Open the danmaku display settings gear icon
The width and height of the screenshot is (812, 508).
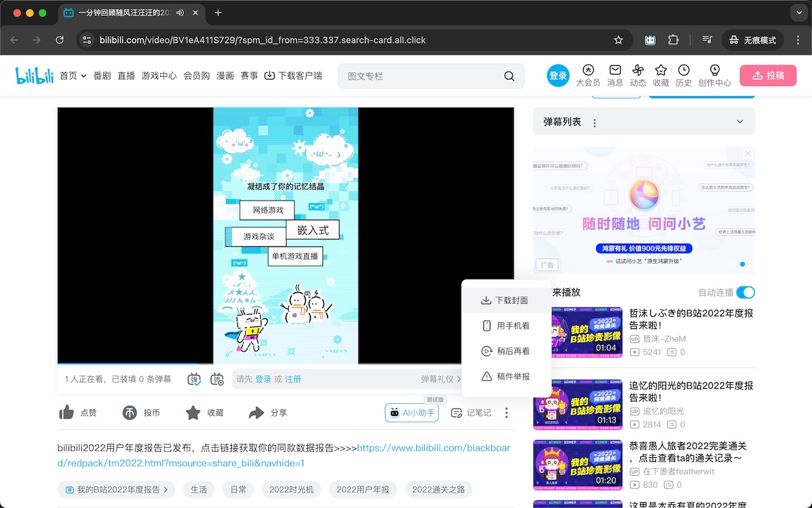point(218,378)
